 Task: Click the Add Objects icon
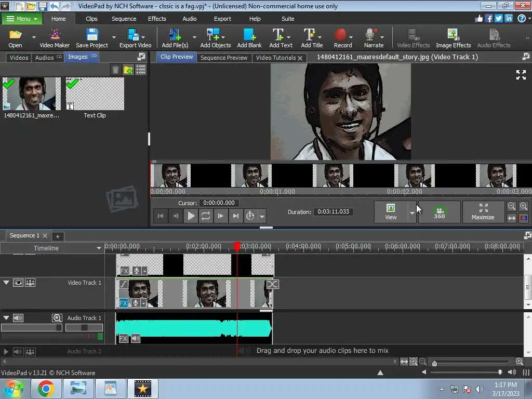[x=215, y=38]
